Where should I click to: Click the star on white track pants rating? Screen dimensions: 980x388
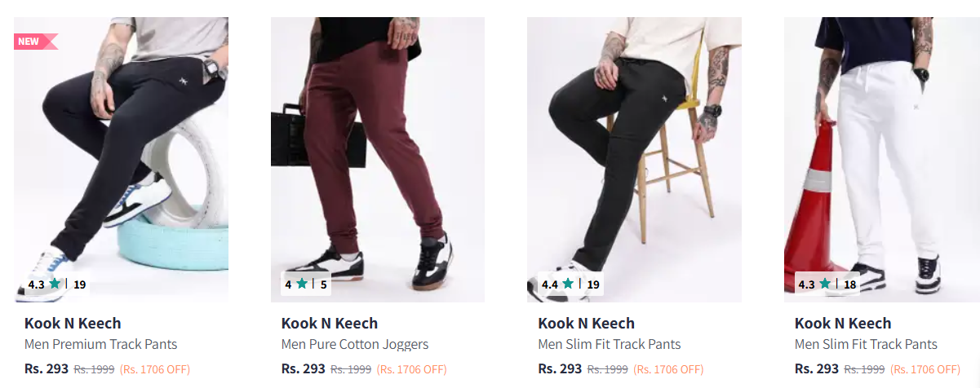coord(825,284)
